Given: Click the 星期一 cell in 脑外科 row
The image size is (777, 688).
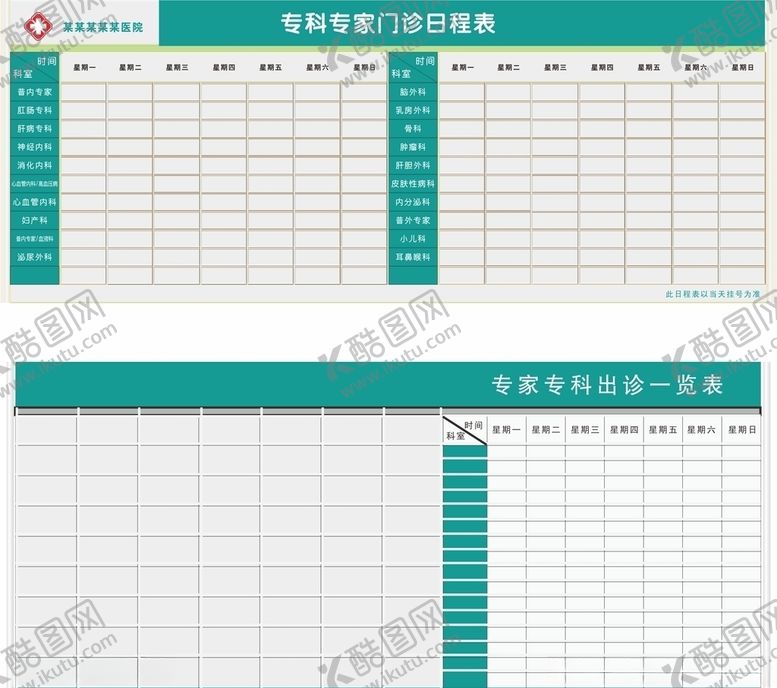Looking at the screenshot, I should [x=461, y=92].
